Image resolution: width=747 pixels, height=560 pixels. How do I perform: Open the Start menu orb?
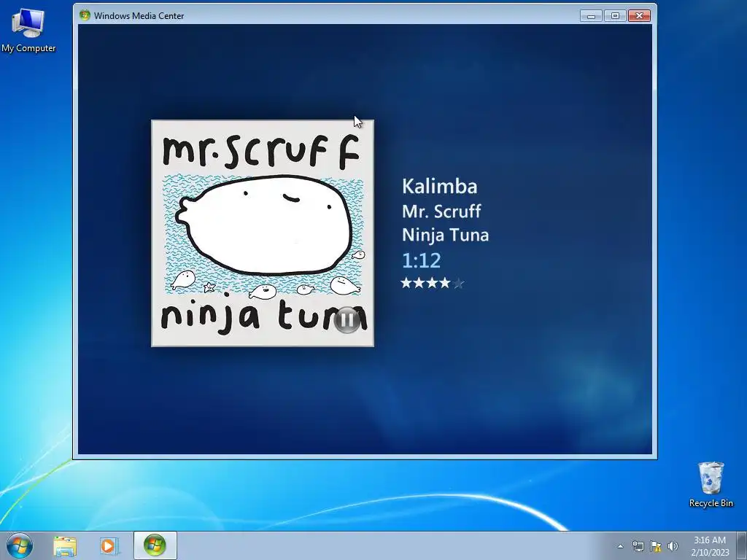click(x=20, y=545)
